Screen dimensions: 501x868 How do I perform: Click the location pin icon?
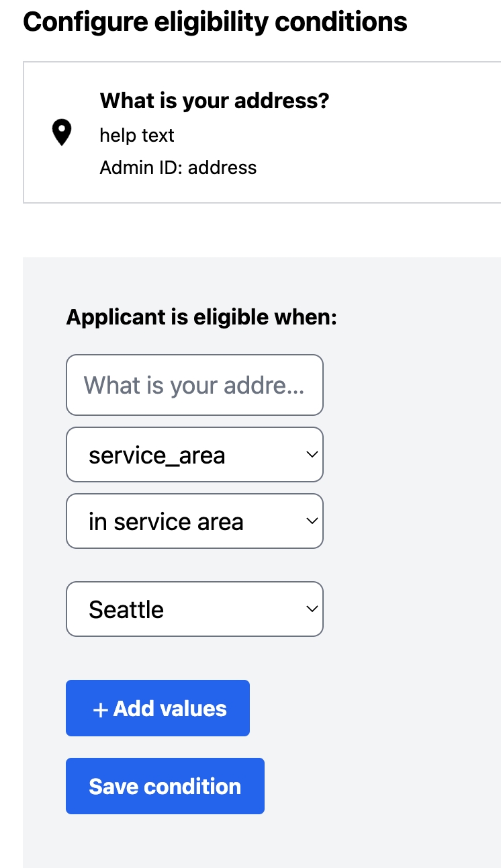62,133
